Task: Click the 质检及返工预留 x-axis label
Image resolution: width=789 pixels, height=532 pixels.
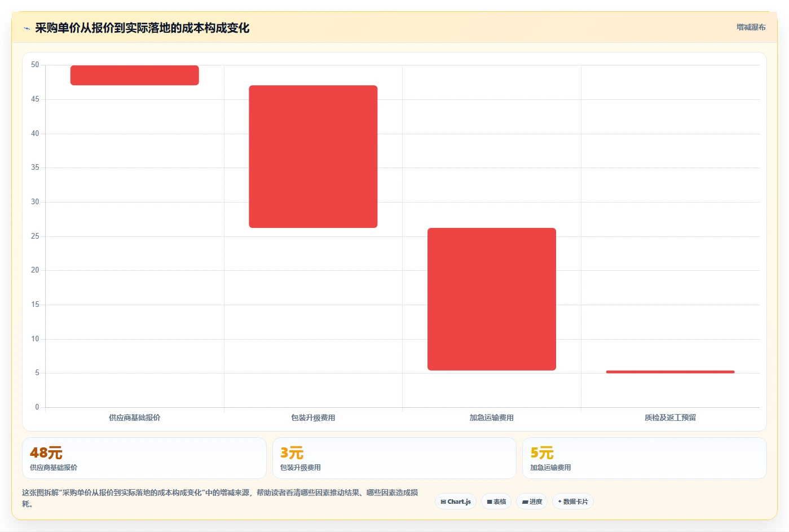Action: tap(670, 417)
